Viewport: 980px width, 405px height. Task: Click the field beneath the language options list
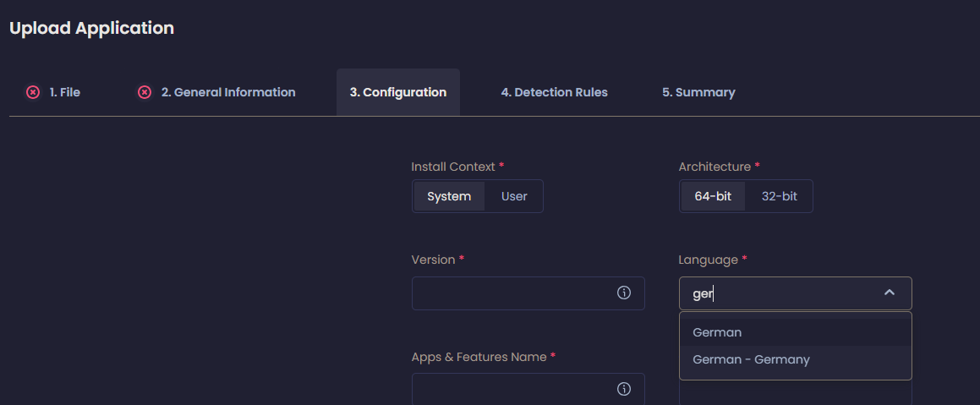pyautogui.click(x=795, y=393)
